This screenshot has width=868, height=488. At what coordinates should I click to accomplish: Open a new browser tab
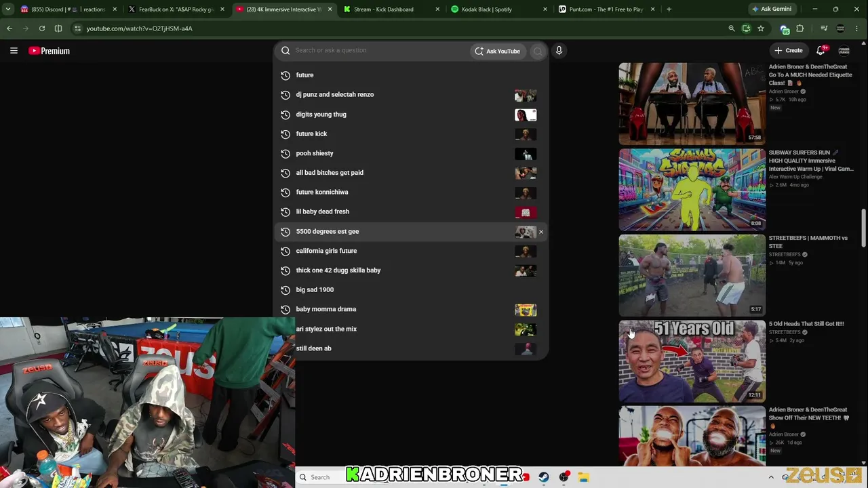click(669, 9)
